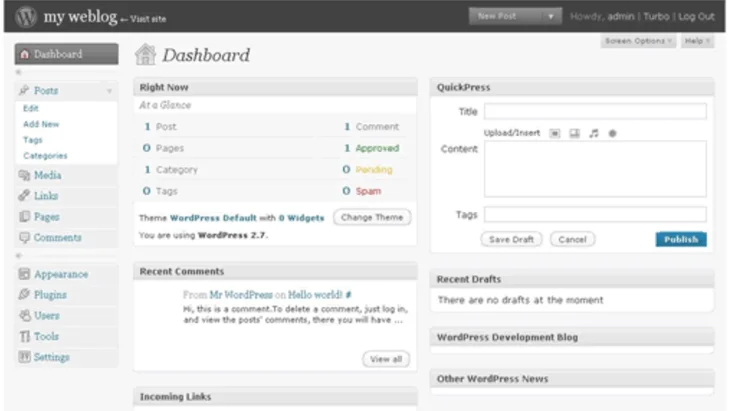Image resolution: width=730 pixels, height=411 pixels.
Task: Click the Hello world! post link
Action: pos(315,295)
